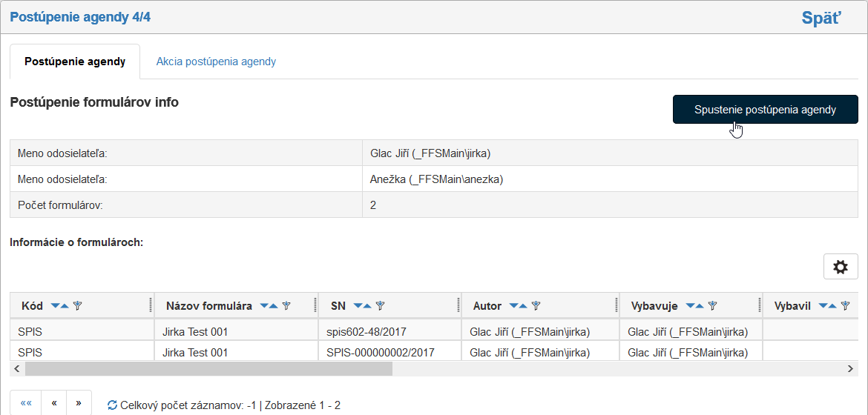Sort SN column ascending
The height and width of the screenshot is (415, 868).
pos(367,306)
